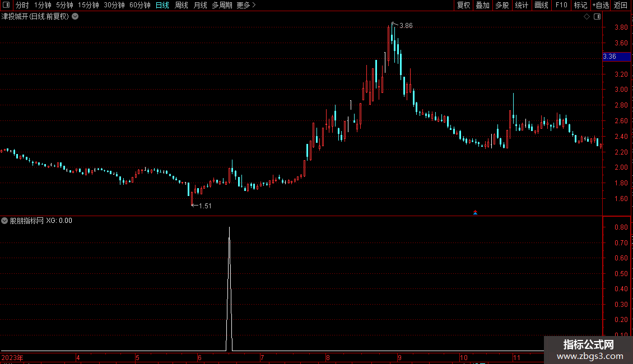Open the 复权 adjustment menu
The height and width of the screenshot is (364, 633).
point(463,5)
